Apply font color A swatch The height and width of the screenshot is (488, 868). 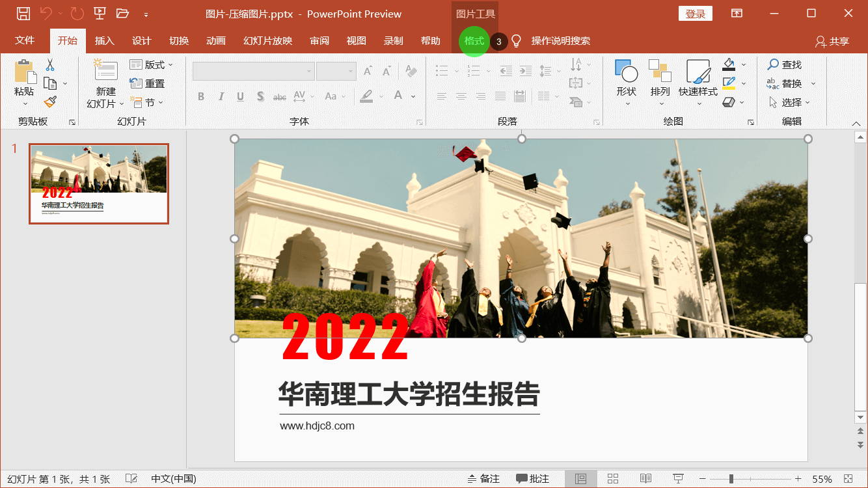click(x=398, y=96)
